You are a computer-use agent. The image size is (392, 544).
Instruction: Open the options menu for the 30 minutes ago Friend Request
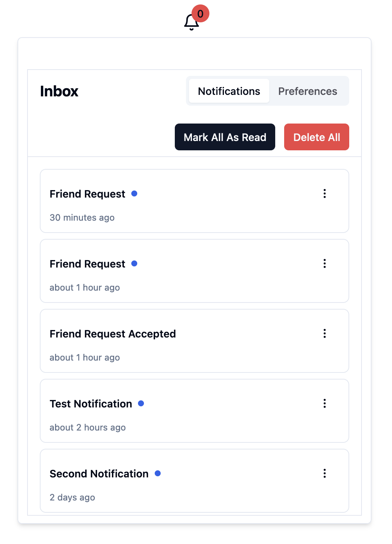click(325, 193)
